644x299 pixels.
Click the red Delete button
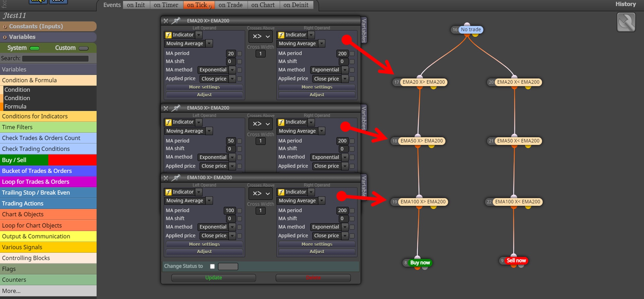click(x=313, y=278)
